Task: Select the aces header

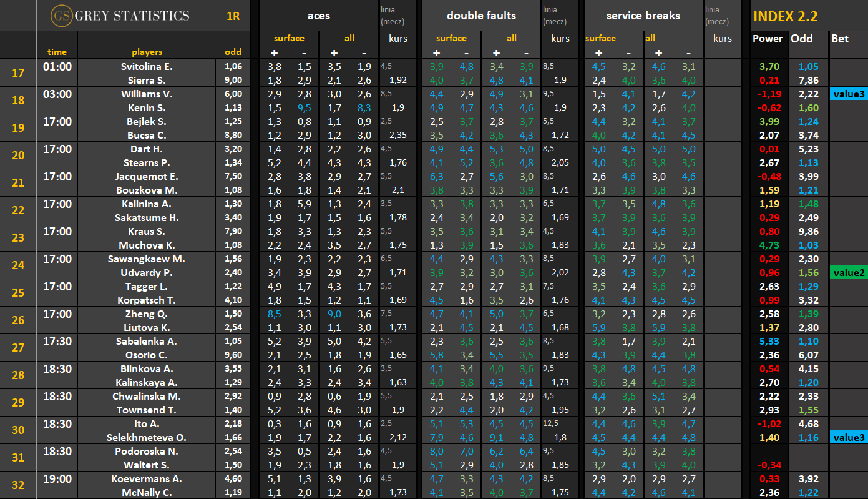Action: pyautogui.click(x=319, y=16)
